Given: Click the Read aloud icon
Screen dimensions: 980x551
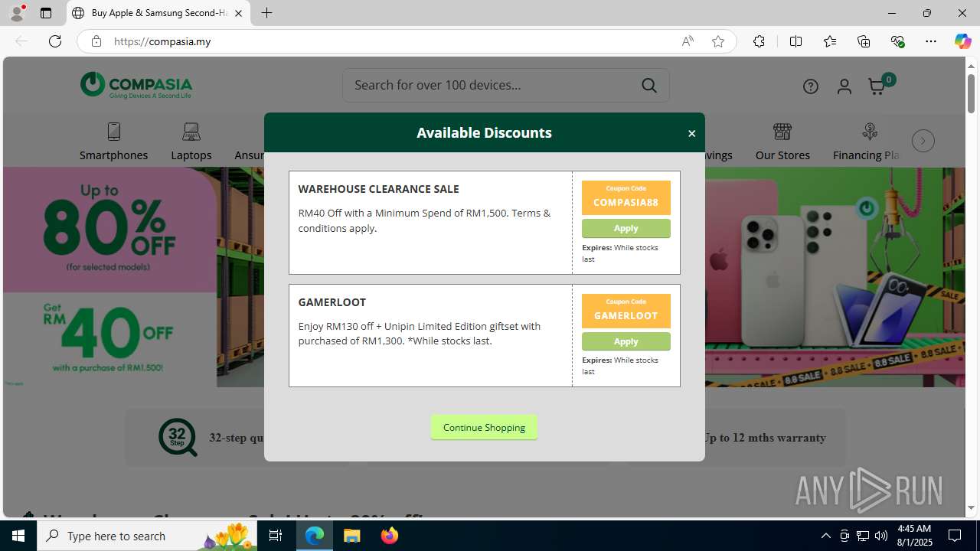Looking at the screenshot, I should tap(688, 41).
